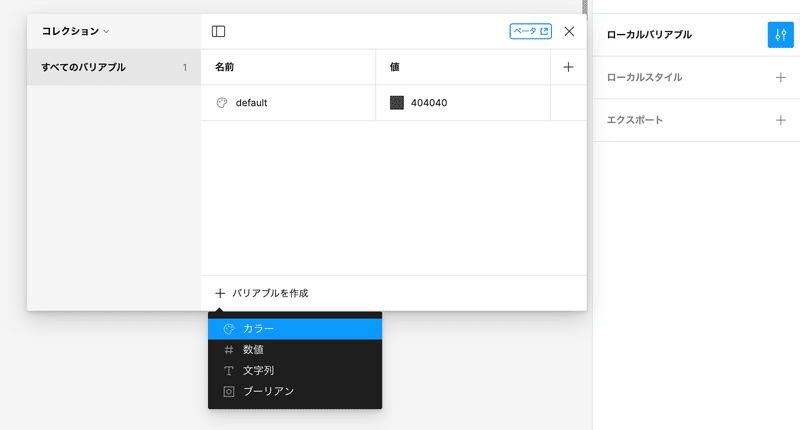Click the 値 column header
800x430 pixels.
[395, 67]
